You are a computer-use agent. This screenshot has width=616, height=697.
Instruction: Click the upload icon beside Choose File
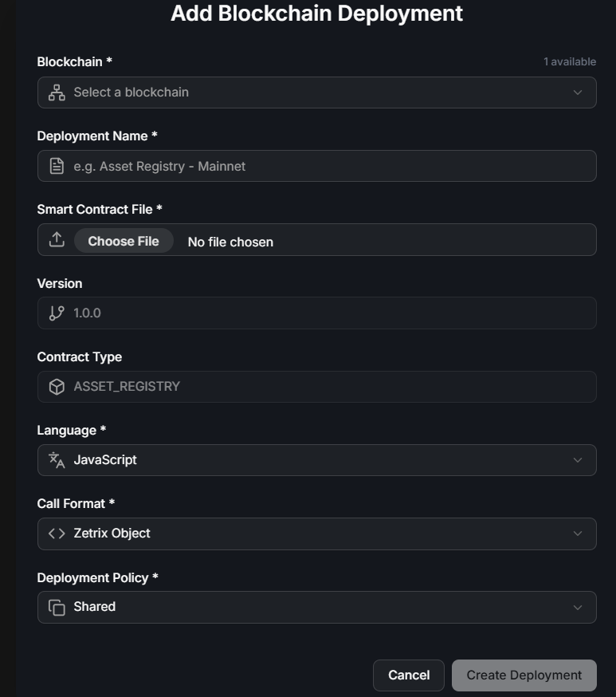click(x=57, y=239)
